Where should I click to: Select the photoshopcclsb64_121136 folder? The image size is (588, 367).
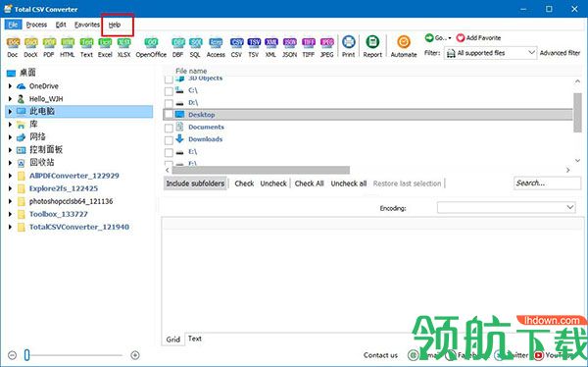coord(71,201)
